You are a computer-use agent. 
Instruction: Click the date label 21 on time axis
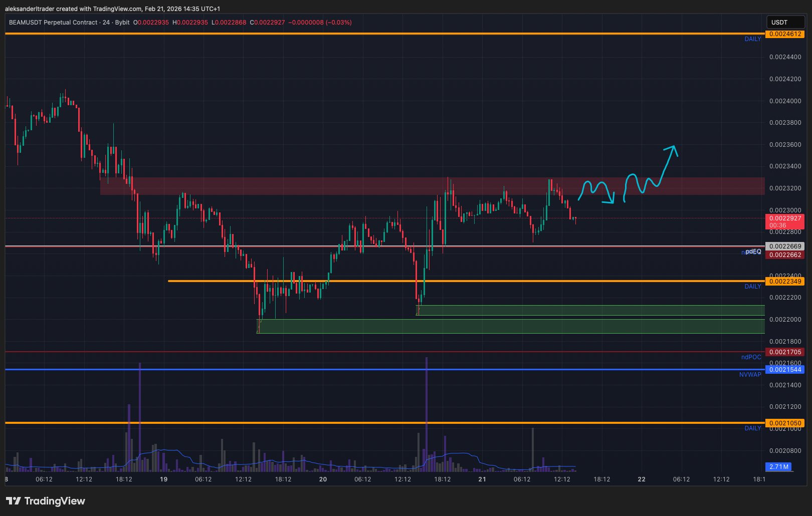point(482,479)
